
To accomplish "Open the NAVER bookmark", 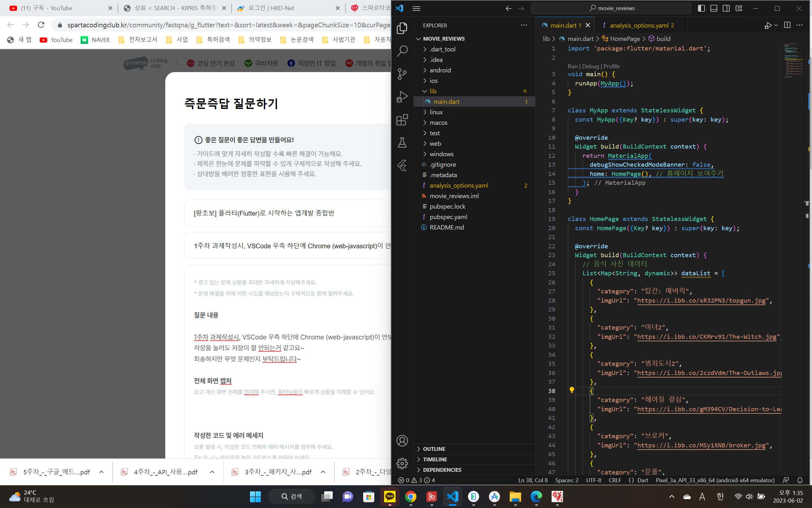I will [95, 40].
